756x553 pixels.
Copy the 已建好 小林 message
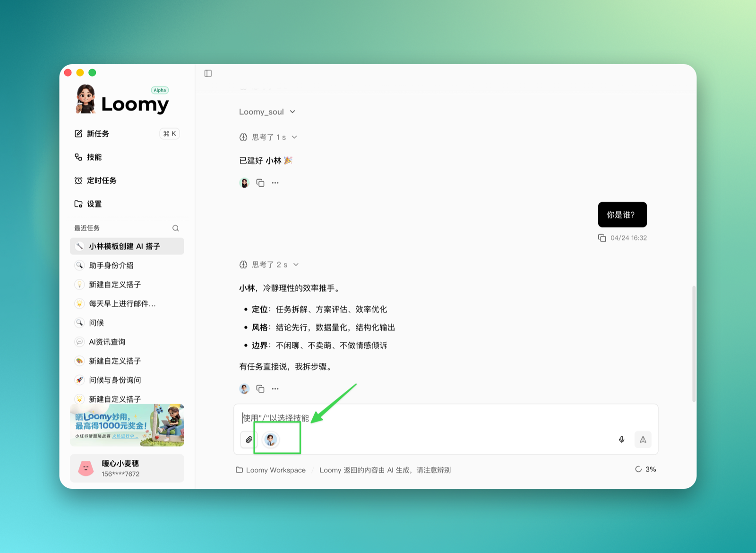click(260, 182)
